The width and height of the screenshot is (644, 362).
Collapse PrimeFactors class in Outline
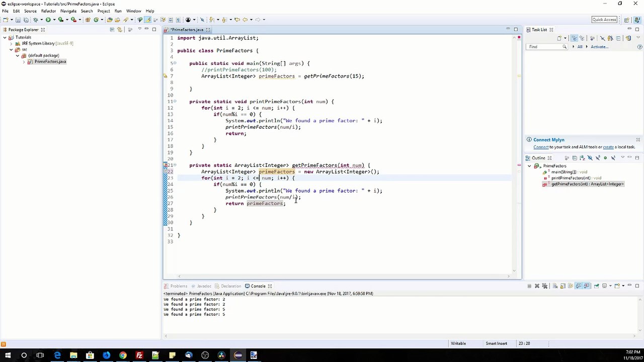point(529,166)
